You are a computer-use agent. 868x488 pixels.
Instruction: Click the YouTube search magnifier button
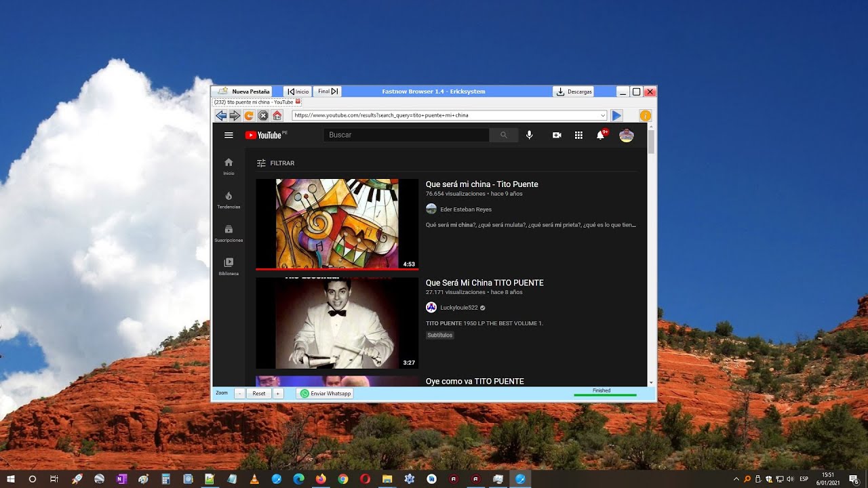click(x=504, y=135)
